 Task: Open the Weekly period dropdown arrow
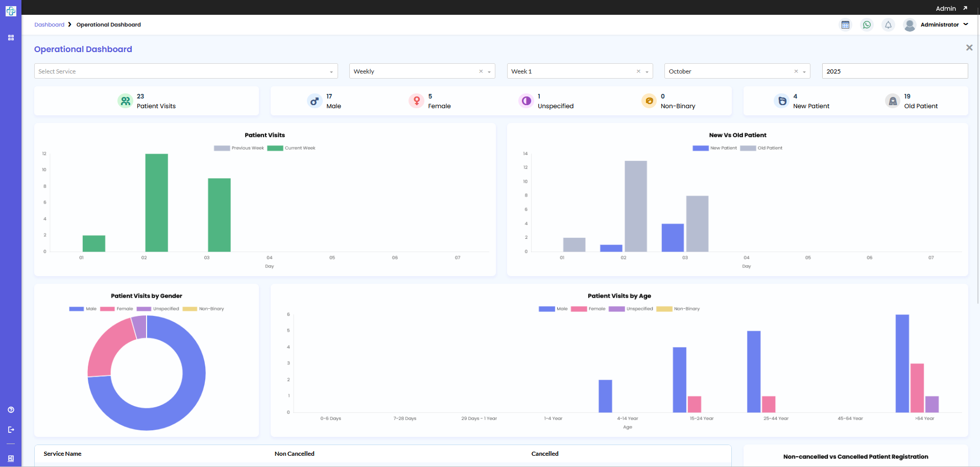point(489,72)
